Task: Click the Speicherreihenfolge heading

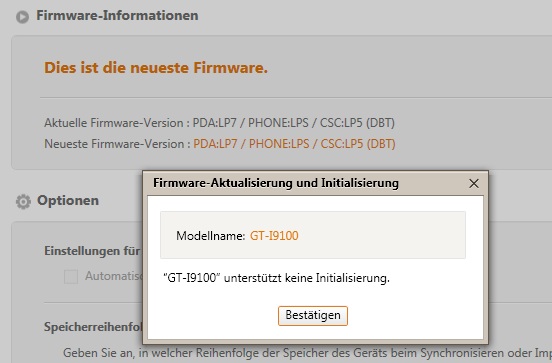Action: (93, 327)
